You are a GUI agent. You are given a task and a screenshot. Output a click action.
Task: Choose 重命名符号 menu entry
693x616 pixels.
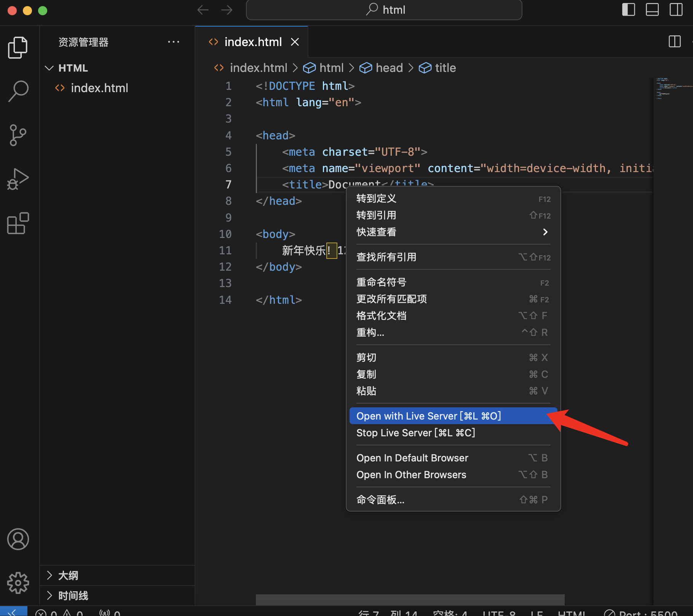453,282
